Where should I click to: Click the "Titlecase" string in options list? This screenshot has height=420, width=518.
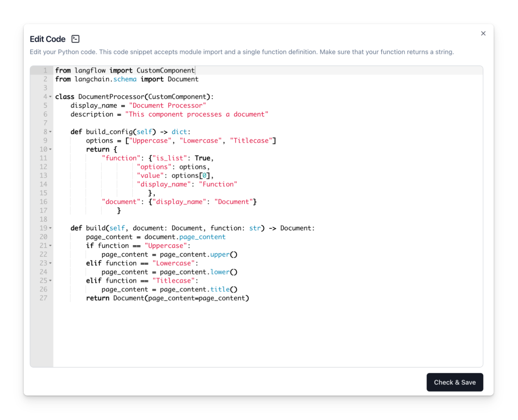(251, 141)
